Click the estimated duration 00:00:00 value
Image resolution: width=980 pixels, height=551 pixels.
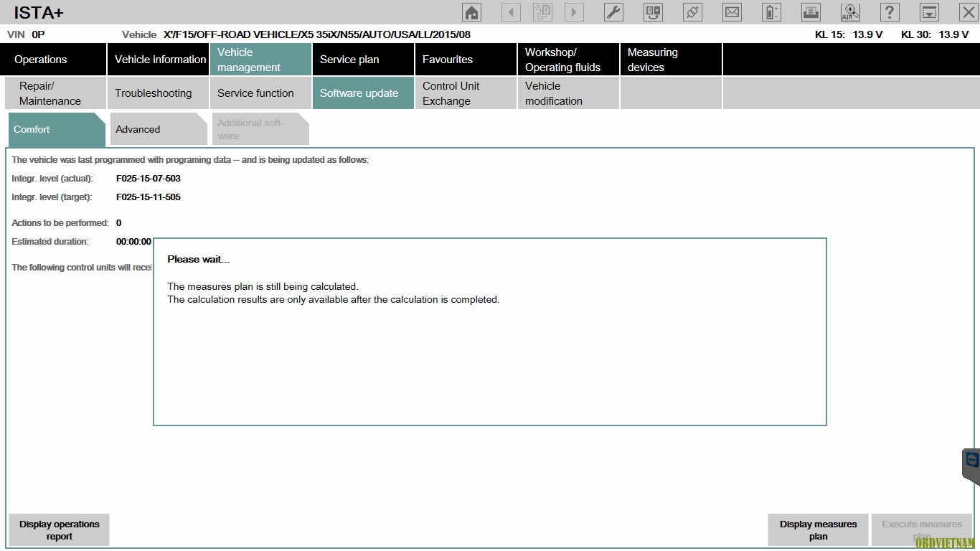tap(134, 242)
